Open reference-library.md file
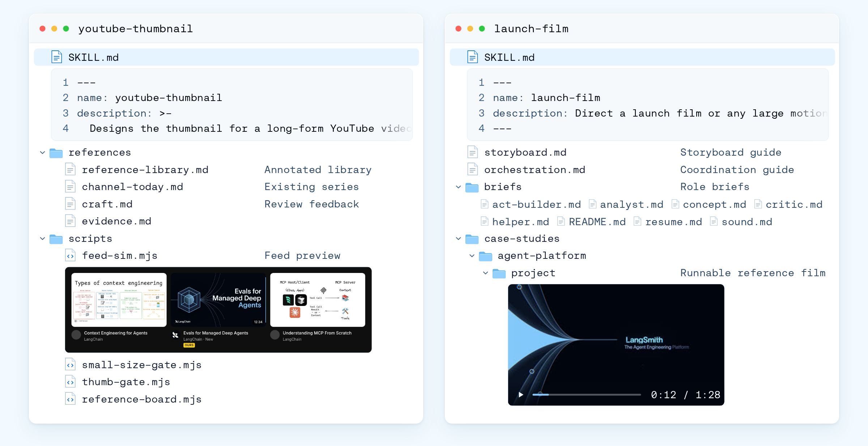Viewport: 868px width, 446px height. tap(145, 170)
